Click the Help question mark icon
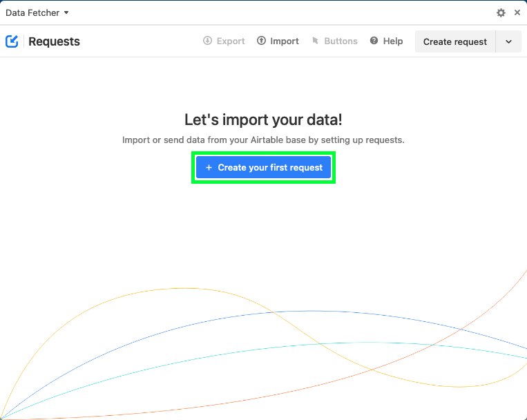The width and height of the screenshot is (527, 420). tap(374, 41)
